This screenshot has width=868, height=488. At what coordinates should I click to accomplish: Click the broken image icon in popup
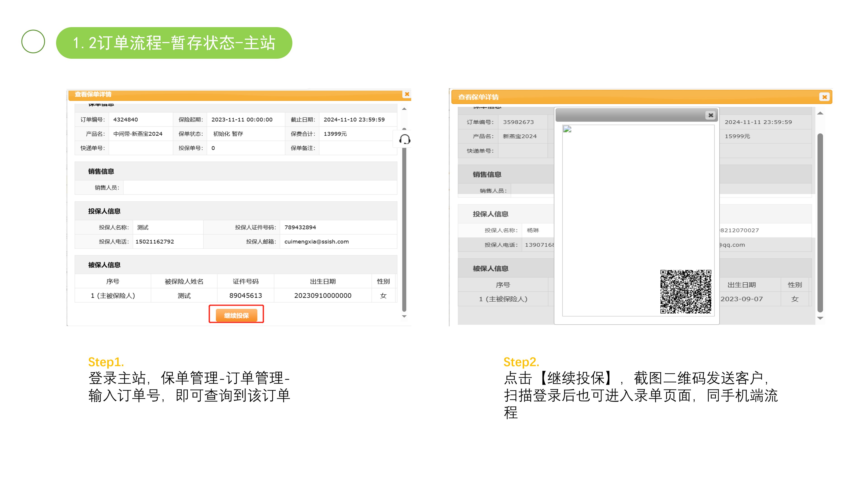coord(567,129)
